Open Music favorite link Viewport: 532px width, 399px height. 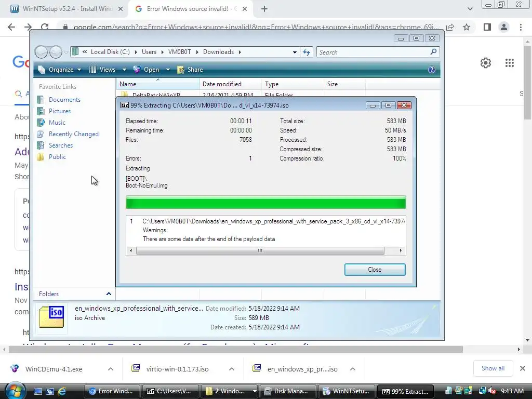click(x=57, y=123)
